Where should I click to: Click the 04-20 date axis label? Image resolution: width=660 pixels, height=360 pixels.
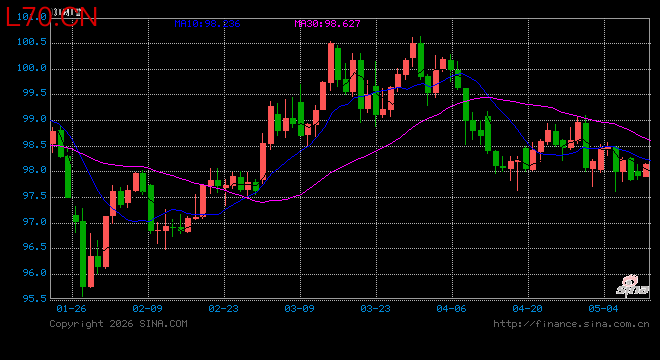[527, 309]
